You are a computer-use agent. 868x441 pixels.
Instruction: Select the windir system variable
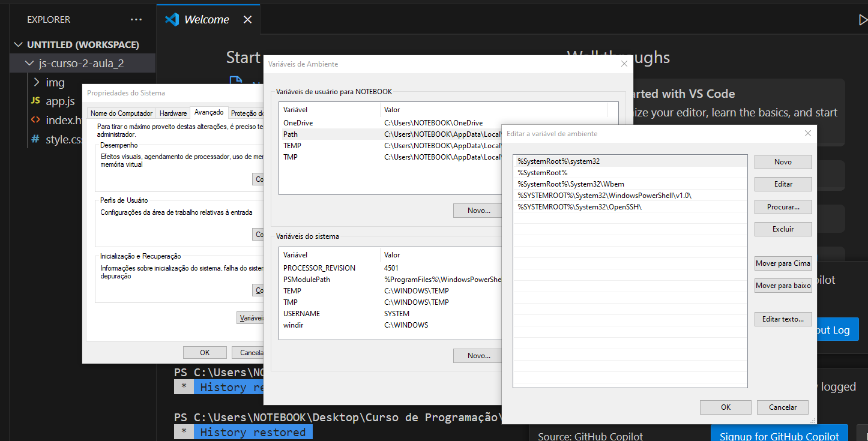coord(390,325)
